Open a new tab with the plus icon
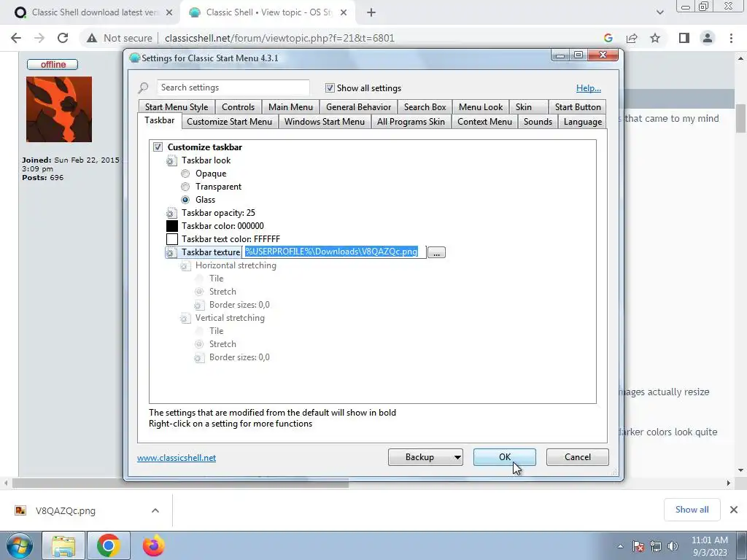Screen dimensions: 747x560 [371, 13]
